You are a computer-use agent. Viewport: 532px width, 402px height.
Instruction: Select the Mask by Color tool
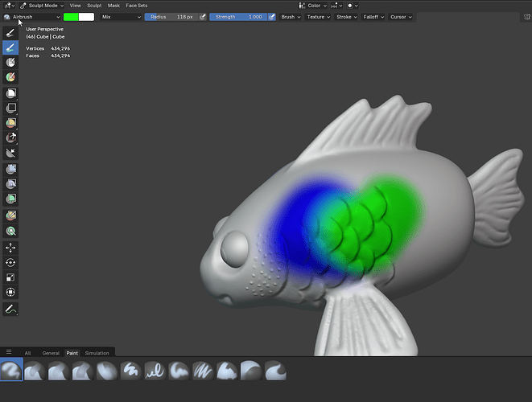10,231
